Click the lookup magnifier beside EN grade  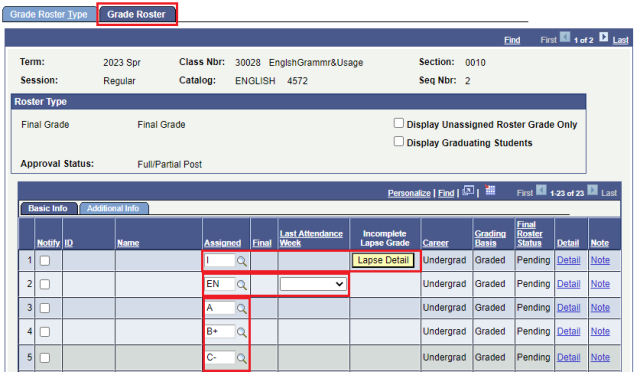pos(242,285)
